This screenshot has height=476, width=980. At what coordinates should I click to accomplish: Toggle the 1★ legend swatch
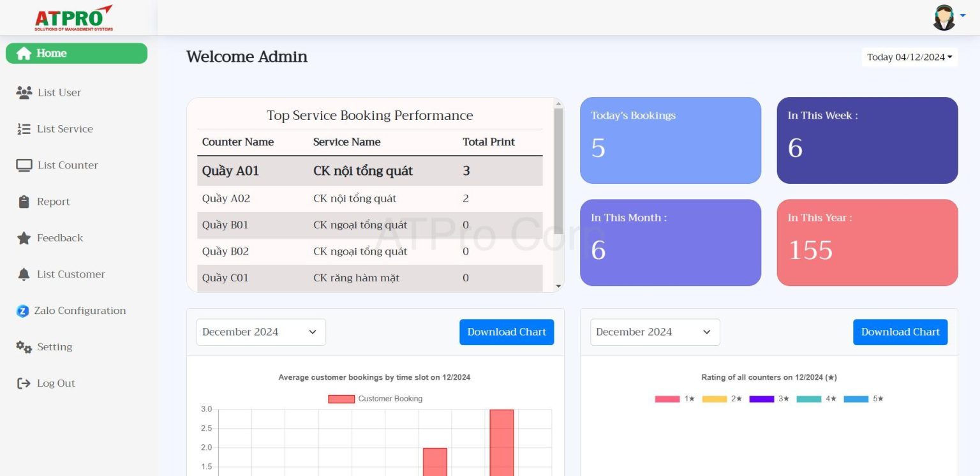(x=667, y=399)
